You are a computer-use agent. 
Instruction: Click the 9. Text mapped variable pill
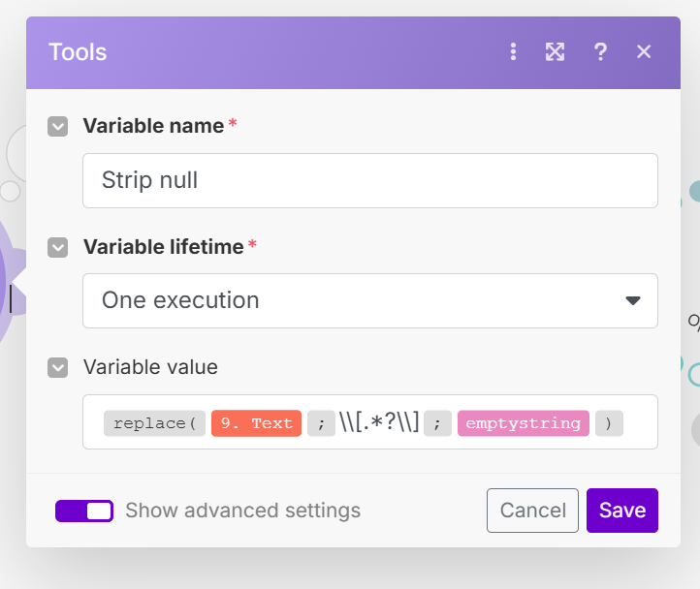256,423
